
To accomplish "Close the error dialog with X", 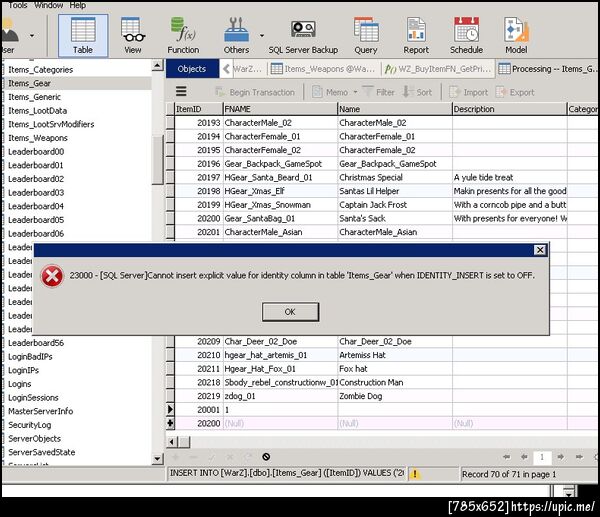I will [x=540, y=250].
